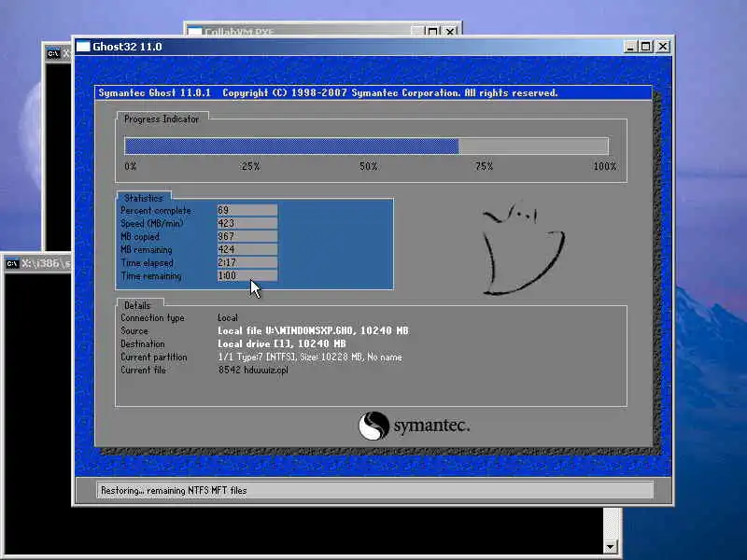Maximize the CollabVM PXE window behind
This screenshot has height=560, width=747.
432,32
